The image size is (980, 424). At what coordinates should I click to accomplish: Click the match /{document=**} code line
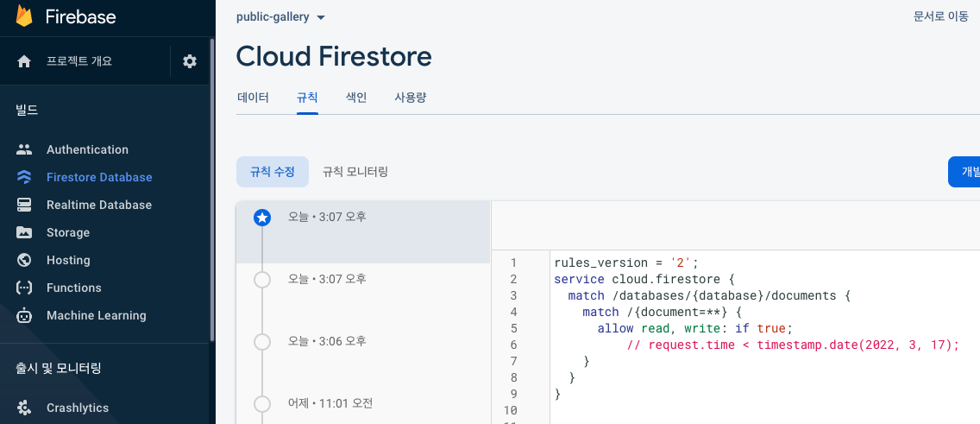663,312
